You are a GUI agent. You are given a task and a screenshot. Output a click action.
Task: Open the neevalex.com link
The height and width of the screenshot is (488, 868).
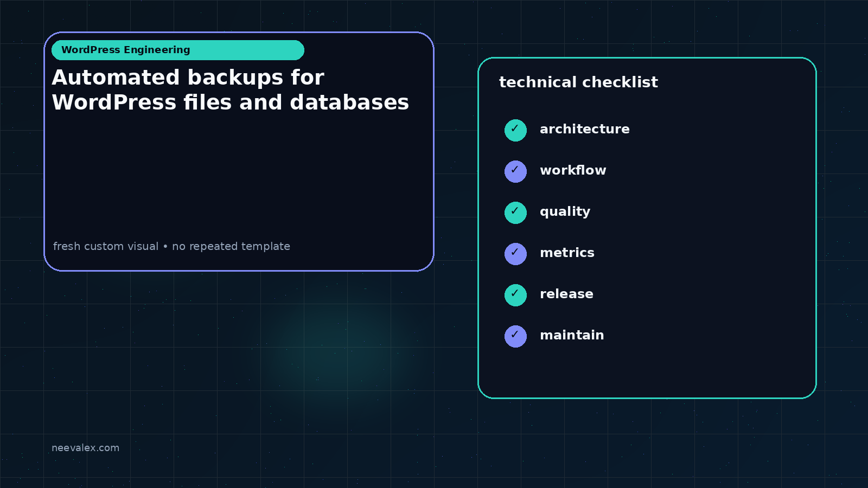[x=85, y=448]
